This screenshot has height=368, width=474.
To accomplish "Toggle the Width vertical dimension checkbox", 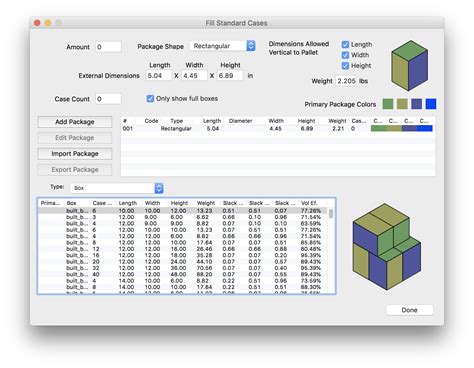I will (x=345, y=55).
